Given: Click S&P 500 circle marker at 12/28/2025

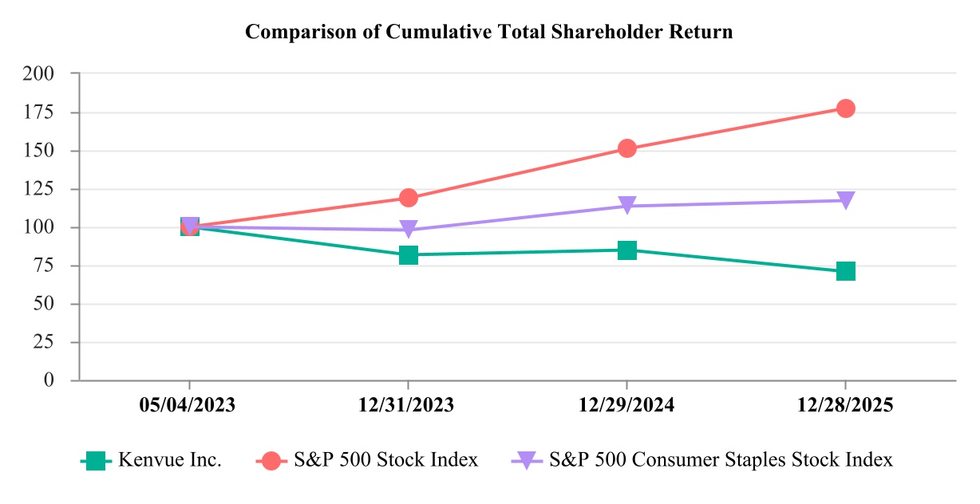Looking at the screenshot, I should coord(846,108).
